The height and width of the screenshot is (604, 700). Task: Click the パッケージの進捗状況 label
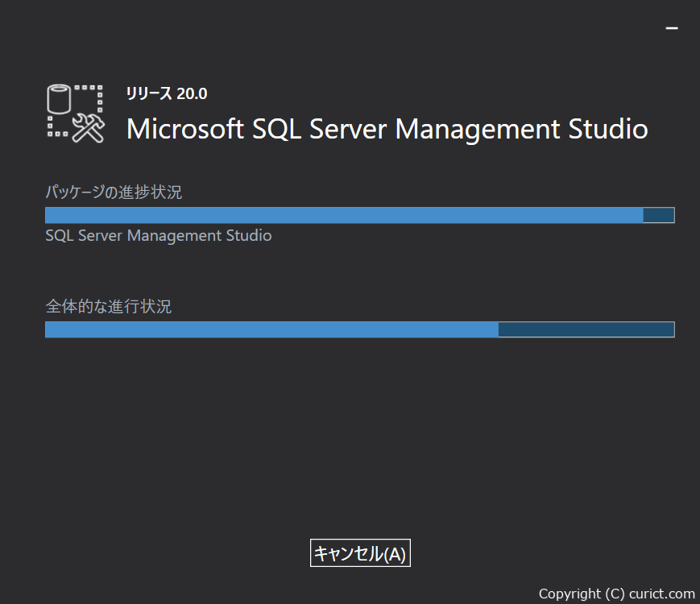click(x=114, y=192)
